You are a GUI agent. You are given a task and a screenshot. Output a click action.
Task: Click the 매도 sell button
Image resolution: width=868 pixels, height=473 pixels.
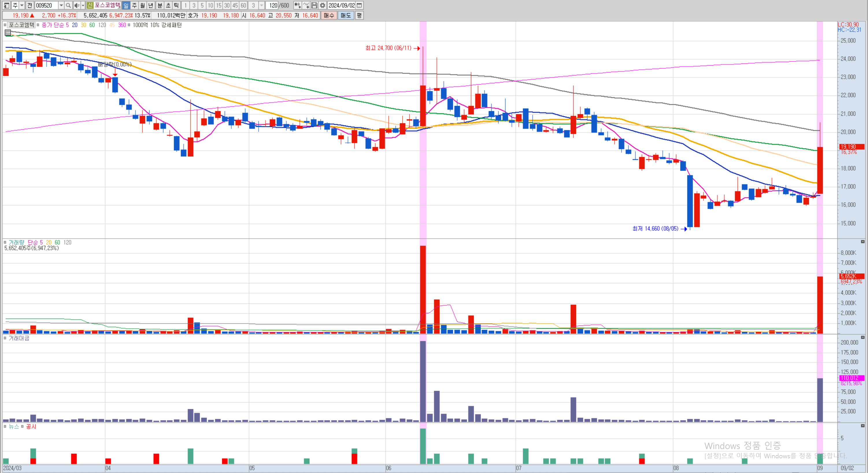345,16
